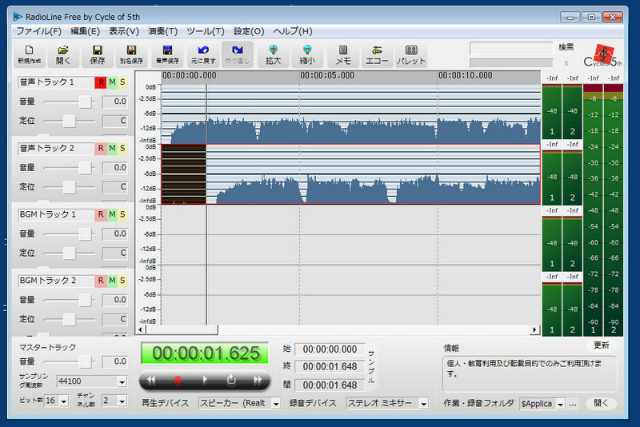The height and width of the screenshot is (427, 640).
Task: Click the 拡大 (Zoom in) icon
Action: 273,54
